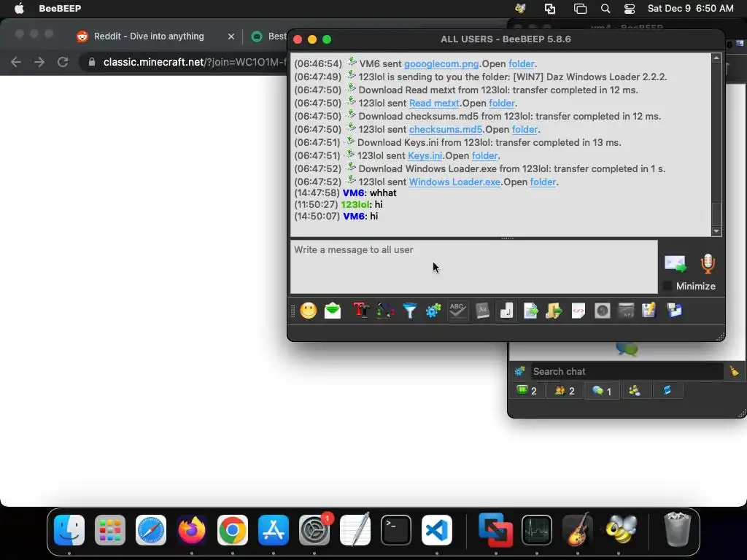Open folder link next to goooglecom.png
The image size is (747, 560).
coord(521,64)
